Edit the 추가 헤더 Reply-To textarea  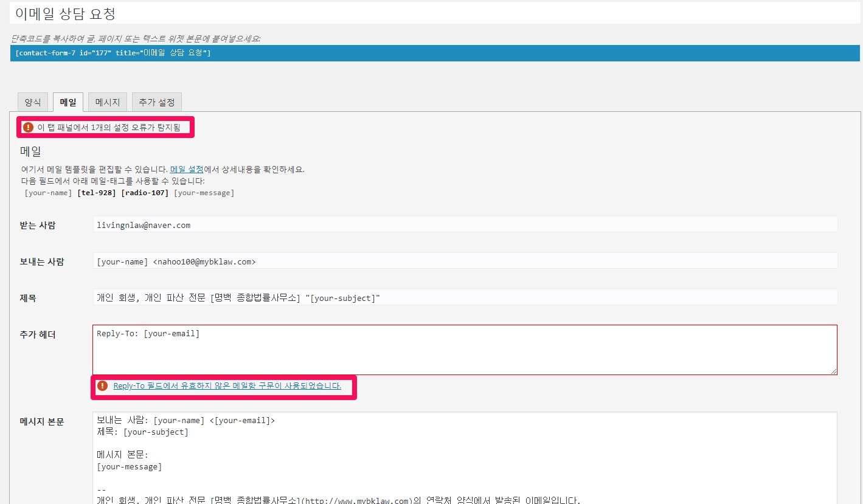point(465,350)
